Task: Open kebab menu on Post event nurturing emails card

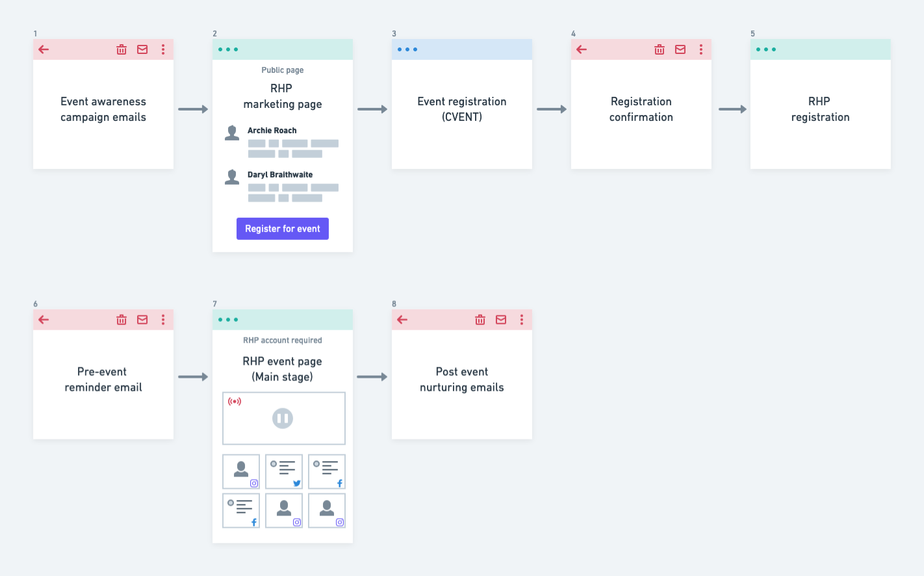Action: pyautogui.click(x=522, y=320)
